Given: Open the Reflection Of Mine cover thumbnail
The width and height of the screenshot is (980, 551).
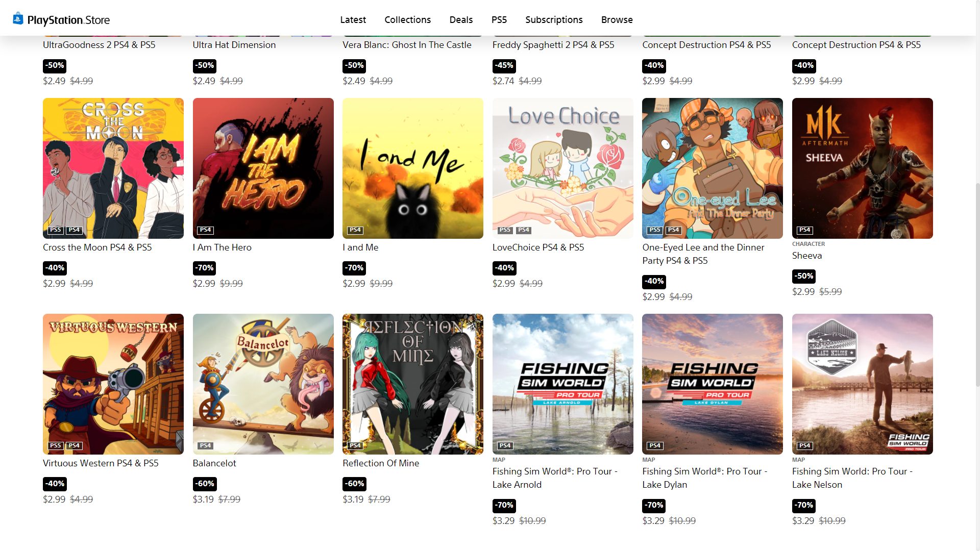Looking at the screenshot, I should click(x=412, y=384).
